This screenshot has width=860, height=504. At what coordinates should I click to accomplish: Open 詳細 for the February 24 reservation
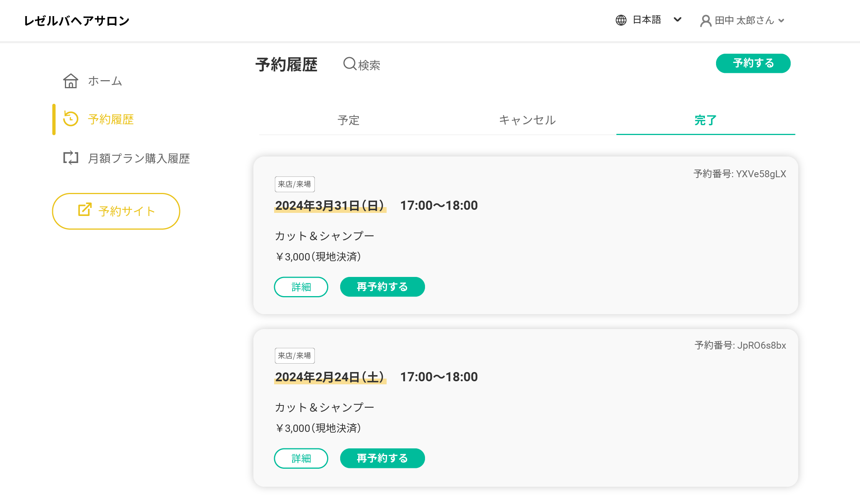click(x=301, y=458)
